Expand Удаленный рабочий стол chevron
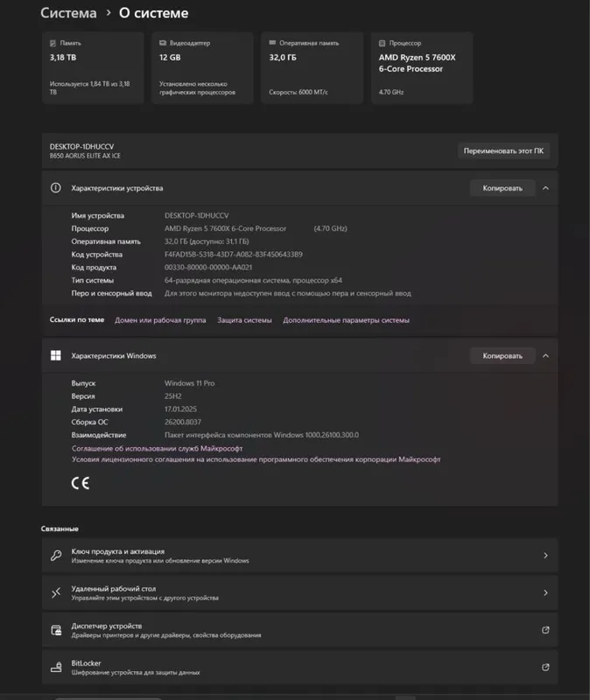 545,593
